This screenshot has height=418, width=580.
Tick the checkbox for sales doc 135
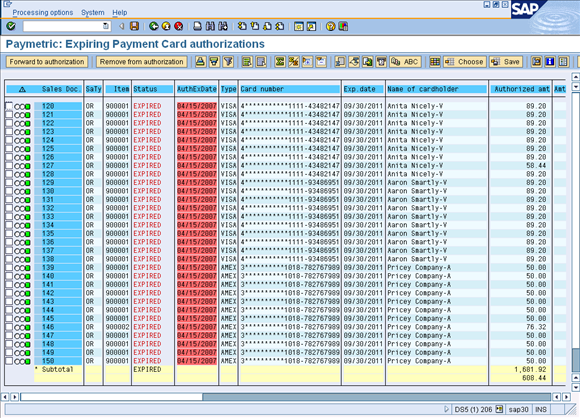pos(9,234)
